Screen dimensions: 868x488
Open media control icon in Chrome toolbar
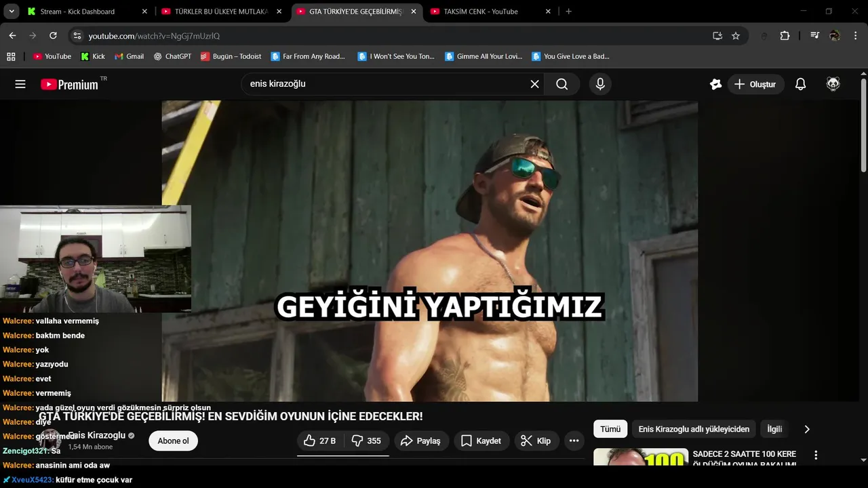(815, 36)
